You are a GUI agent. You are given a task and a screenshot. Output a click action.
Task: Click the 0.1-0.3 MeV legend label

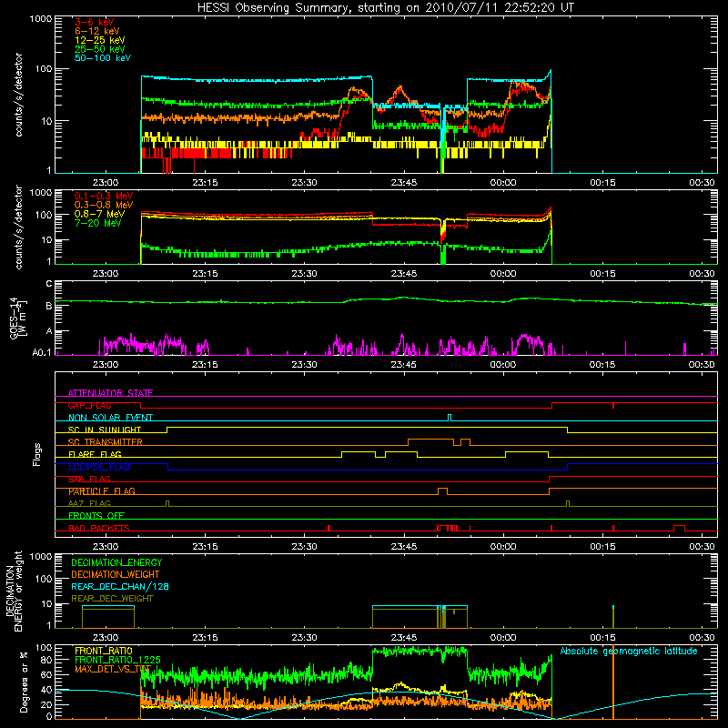pos(104,196)
